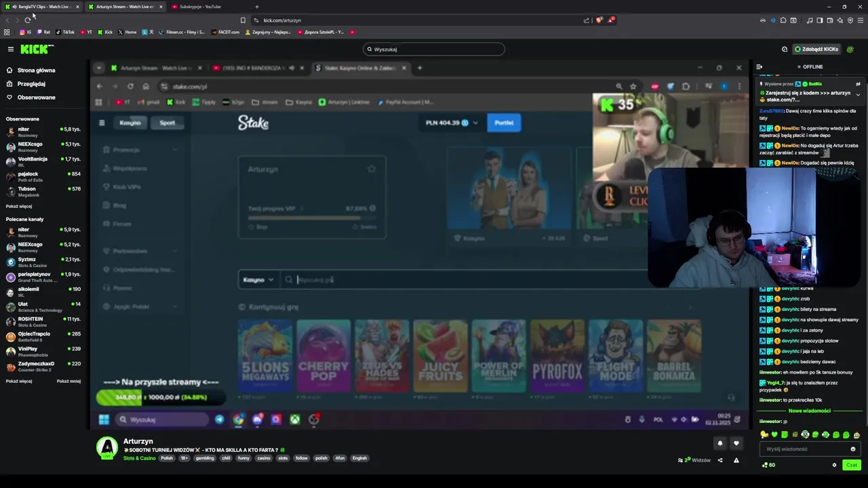Switch to Arturzyn Stream browser tab
868x488 pixels.
pyautogui.click(x=125, y=7)
